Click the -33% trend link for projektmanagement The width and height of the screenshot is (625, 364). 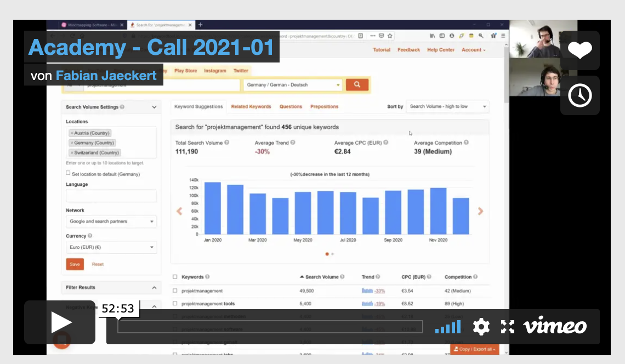380,291
